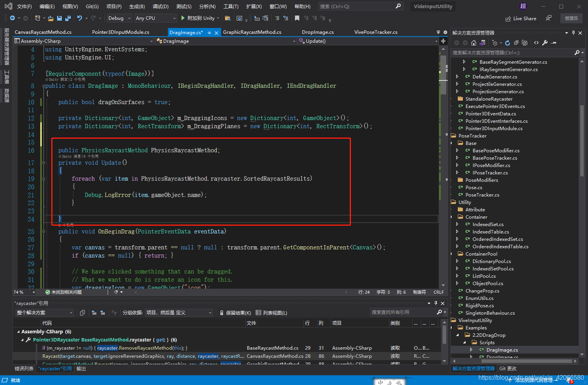
Task: Click the Open File folder icon
Action: [x=51, y=18]
